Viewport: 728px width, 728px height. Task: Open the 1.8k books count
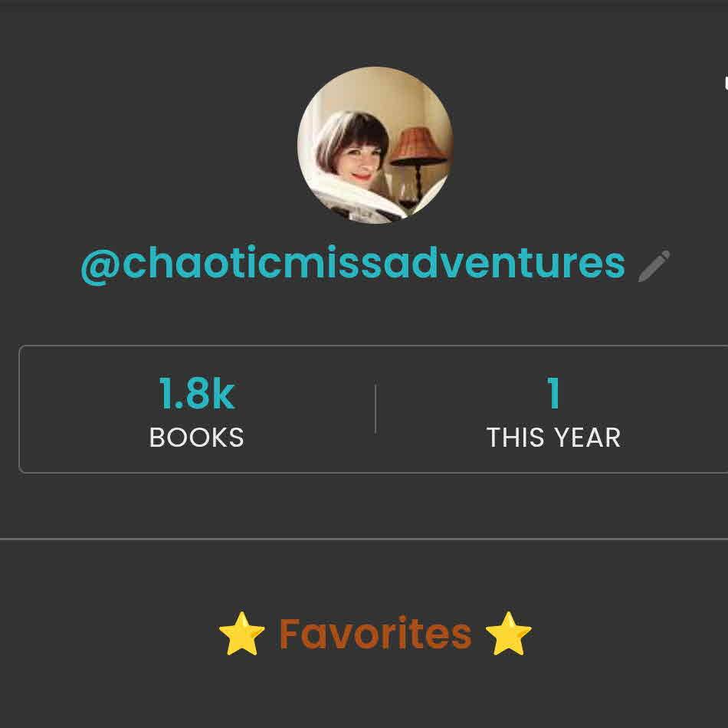click(x=196, y=394)
